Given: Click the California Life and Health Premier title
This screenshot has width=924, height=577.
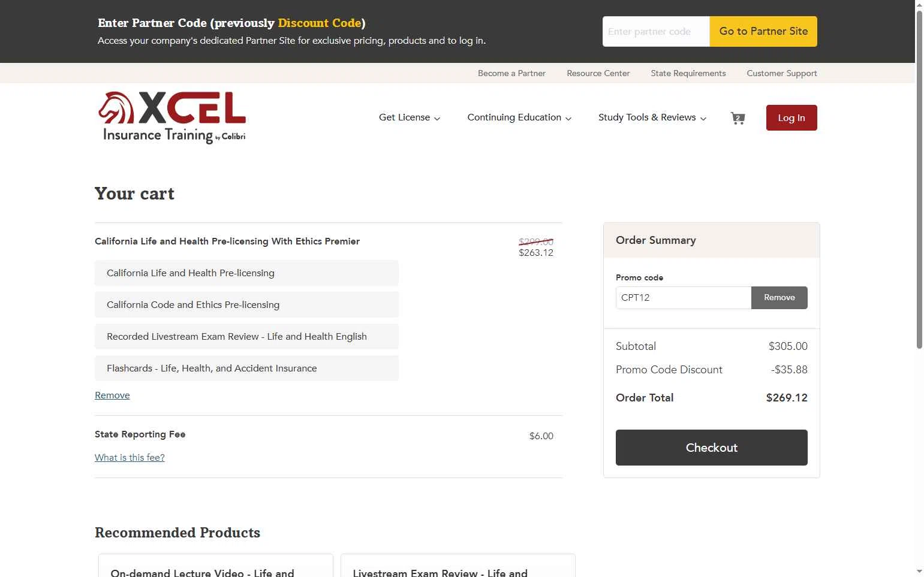Looking at the screenshot, I should pyautogui.click(x=227, y=241).
